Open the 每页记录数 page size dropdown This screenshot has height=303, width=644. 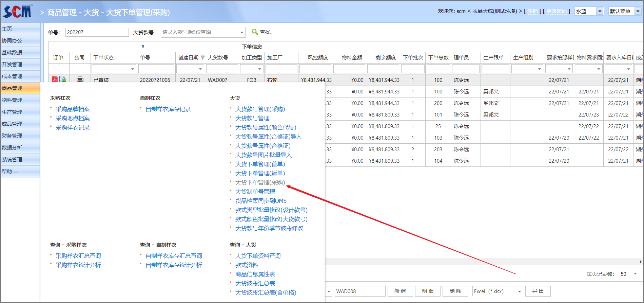[635, 274]
